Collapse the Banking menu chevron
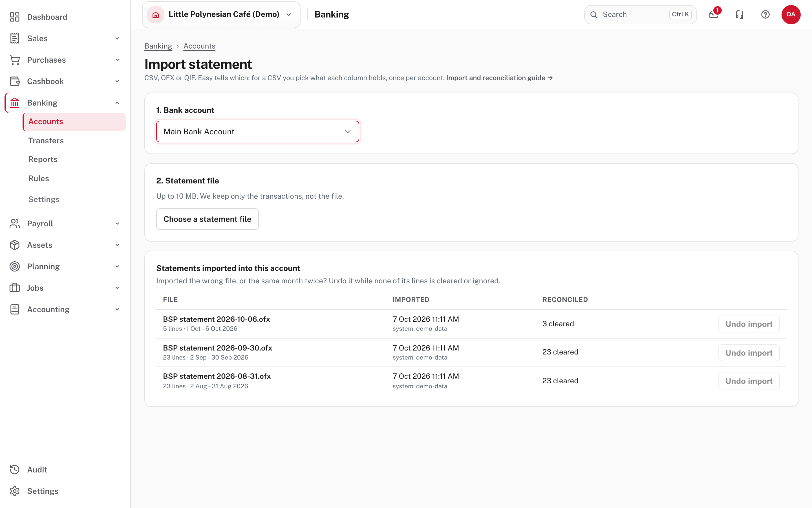Image resolution: width=812 pixels, height=508 pixels. [117, 103]
